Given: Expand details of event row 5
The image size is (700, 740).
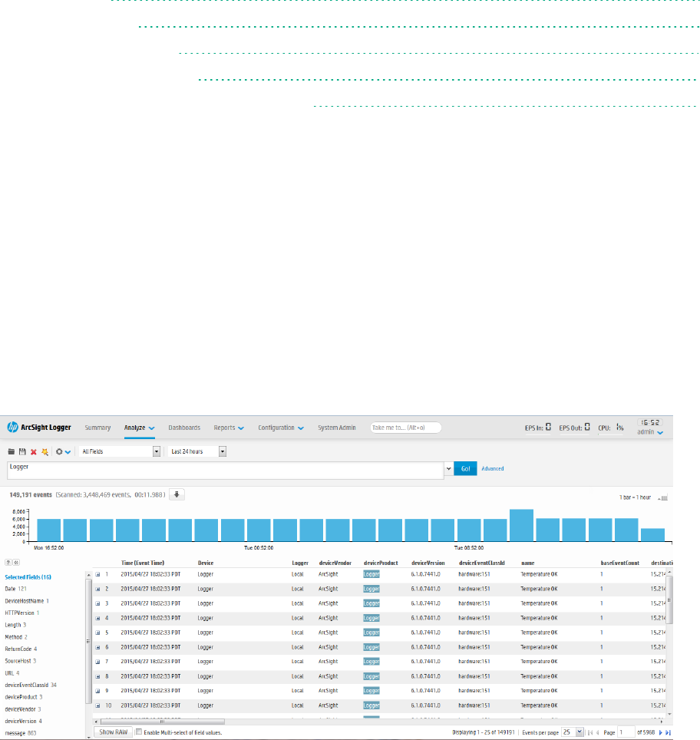Looking at the screenshot, I should 97,633.
